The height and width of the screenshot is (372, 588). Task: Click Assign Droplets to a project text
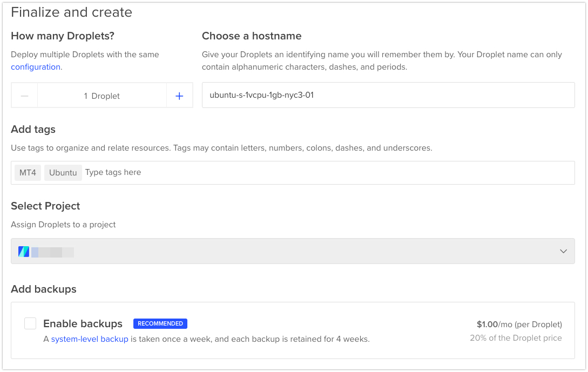click(63, 225)
